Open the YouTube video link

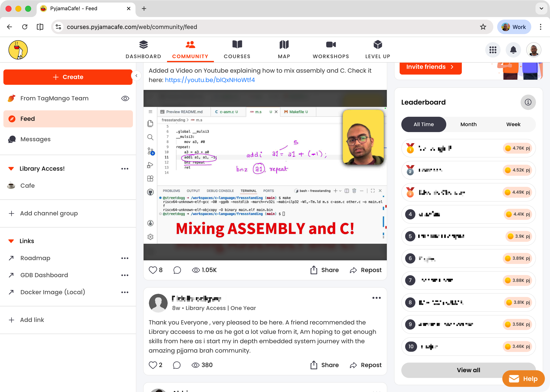(210, 80)
